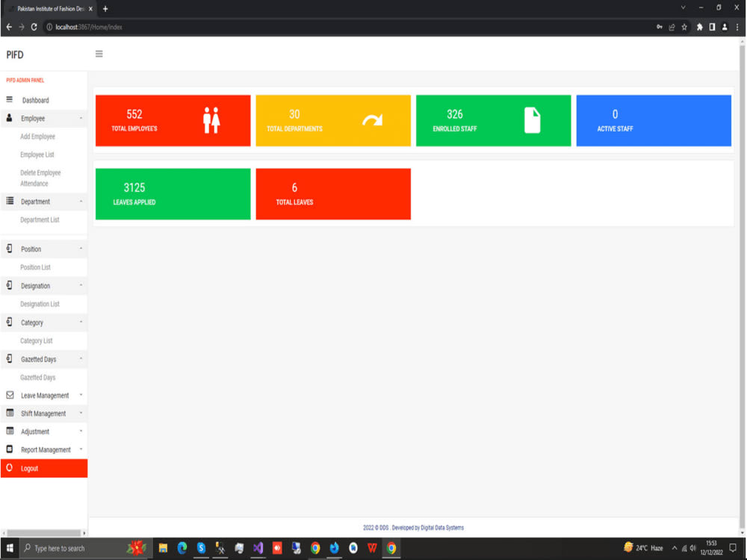Click the Report Management icon

point(10,449)
